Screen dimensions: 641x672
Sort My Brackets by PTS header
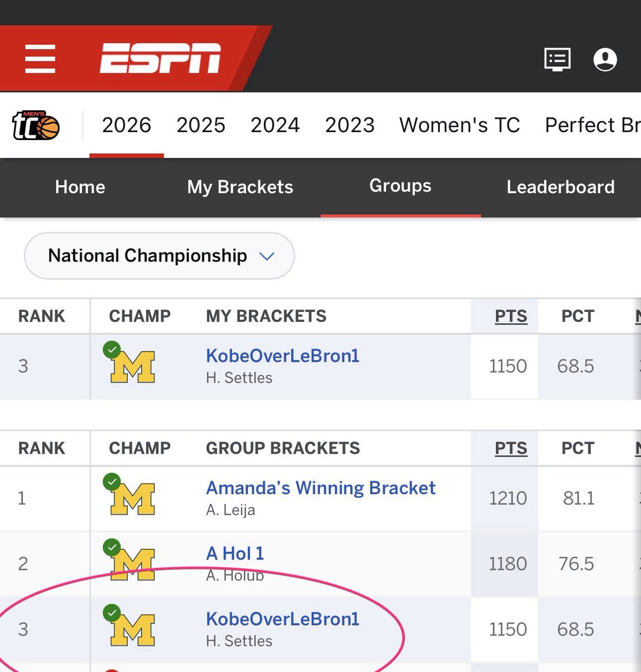[511, 316]
